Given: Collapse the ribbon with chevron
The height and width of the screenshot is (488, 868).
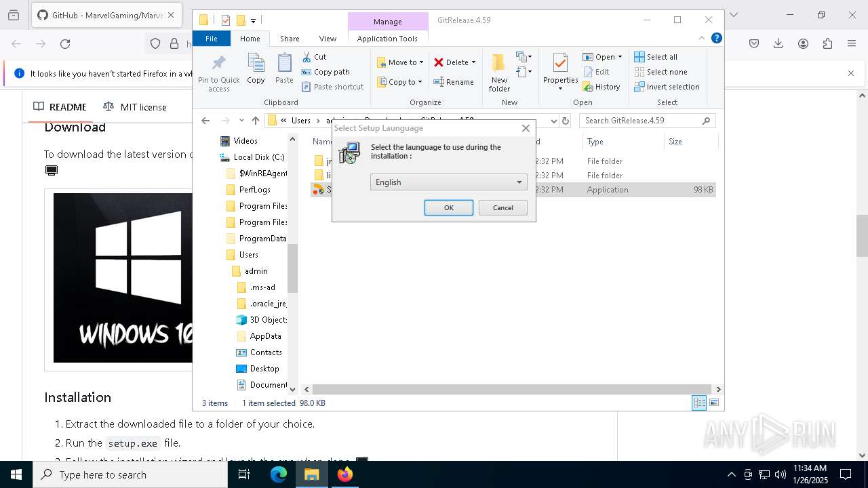Looking at the screenshot, I should 703,39.
